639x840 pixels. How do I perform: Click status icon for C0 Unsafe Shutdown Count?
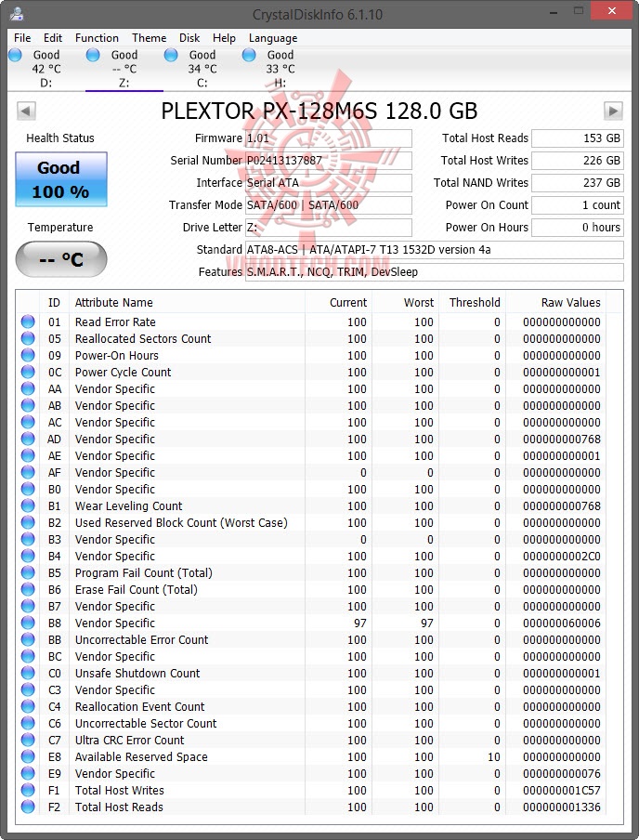click(x=28, y=673)
